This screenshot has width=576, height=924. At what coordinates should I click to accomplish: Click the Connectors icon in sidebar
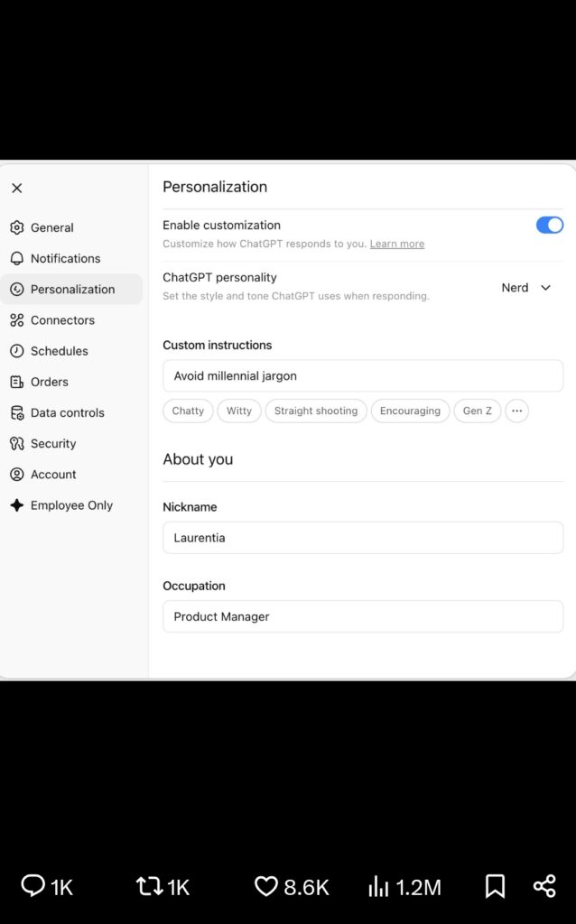point(16,320)
